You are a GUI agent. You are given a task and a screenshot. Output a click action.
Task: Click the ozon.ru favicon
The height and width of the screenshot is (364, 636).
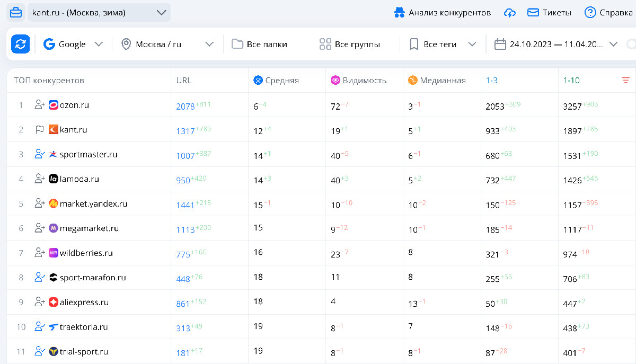coord(54,105)
